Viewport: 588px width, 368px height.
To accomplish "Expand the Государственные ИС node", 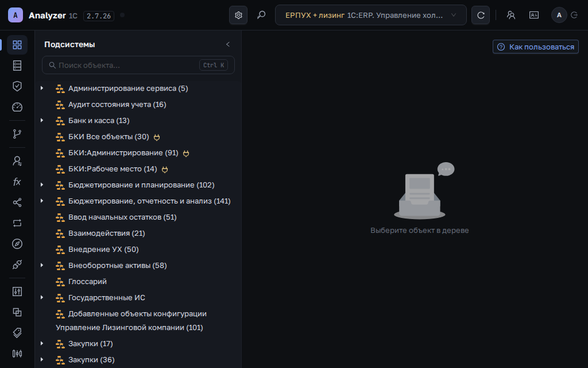I will point(42,297).
